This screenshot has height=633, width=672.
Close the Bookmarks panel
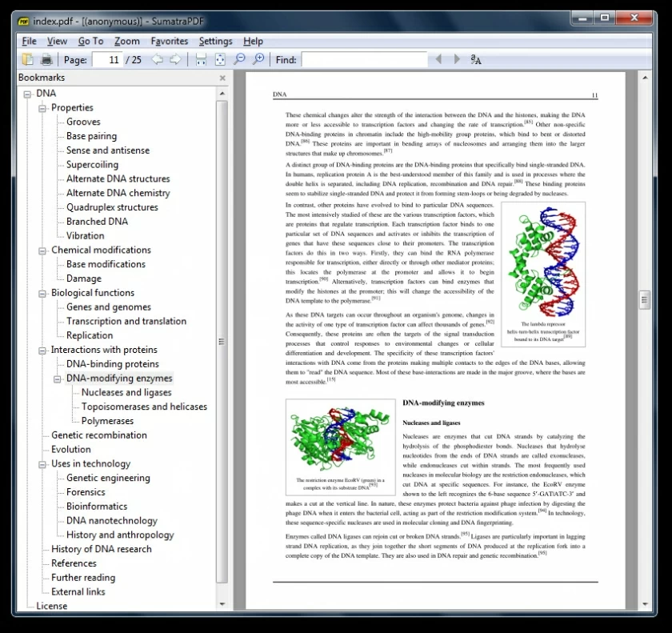point(222,78)
